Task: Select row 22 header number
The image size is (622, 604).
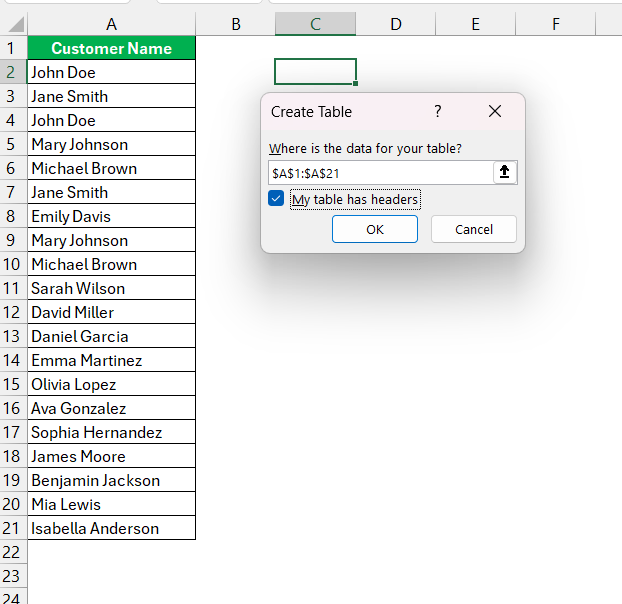Action: click(x=13, y=552)
